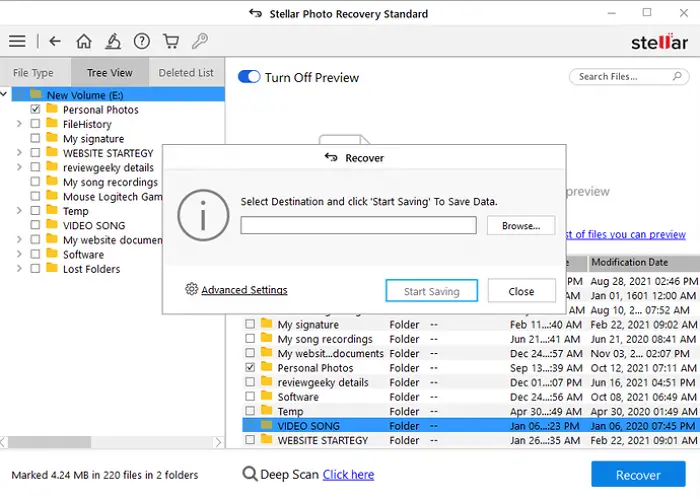Click the Software folder icon in tree
This screenshot has width=700, height=498.
click(52, 254)
